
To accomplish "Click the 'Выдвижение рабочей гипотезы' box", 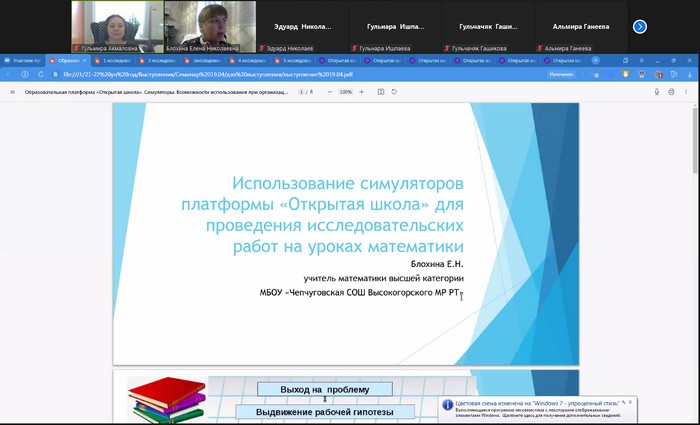I will tap(325, 412).
